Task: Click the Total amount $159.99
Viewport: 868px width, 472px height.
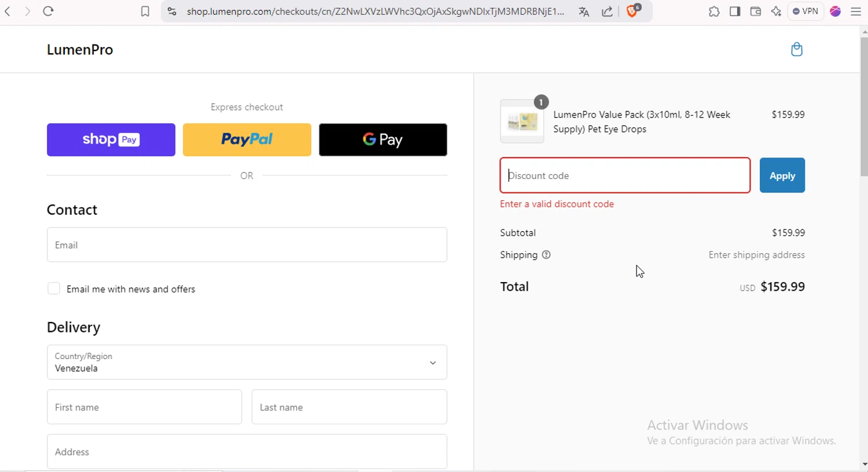Action: 782,287
